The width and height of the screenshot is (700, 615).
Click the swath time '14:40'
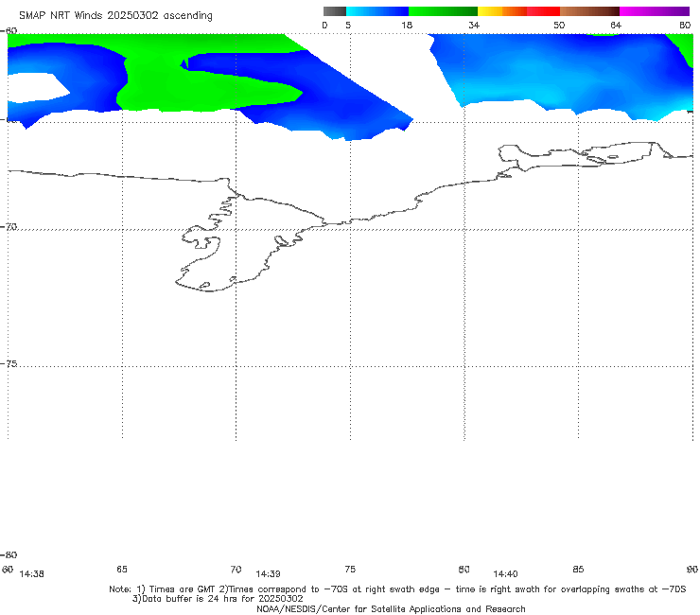pos(505,574)
